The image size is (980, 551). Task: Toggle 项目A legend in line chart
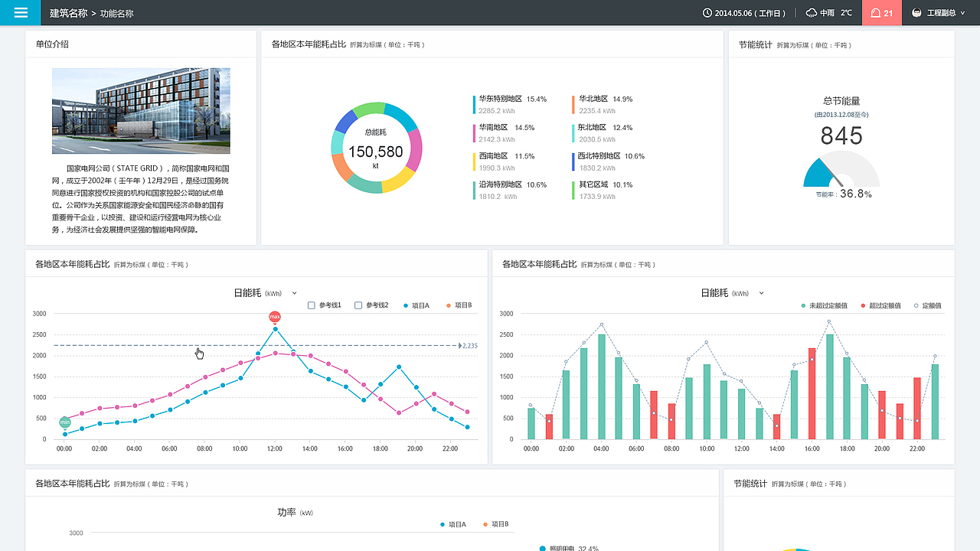(416, 305)
